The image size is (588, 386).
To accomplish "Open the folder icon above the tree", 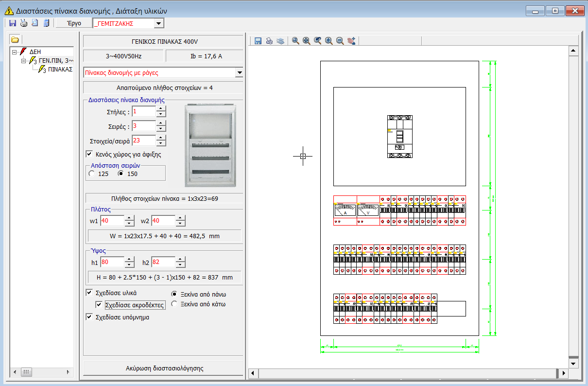I will pyautogui.click(x=15, y=39).
